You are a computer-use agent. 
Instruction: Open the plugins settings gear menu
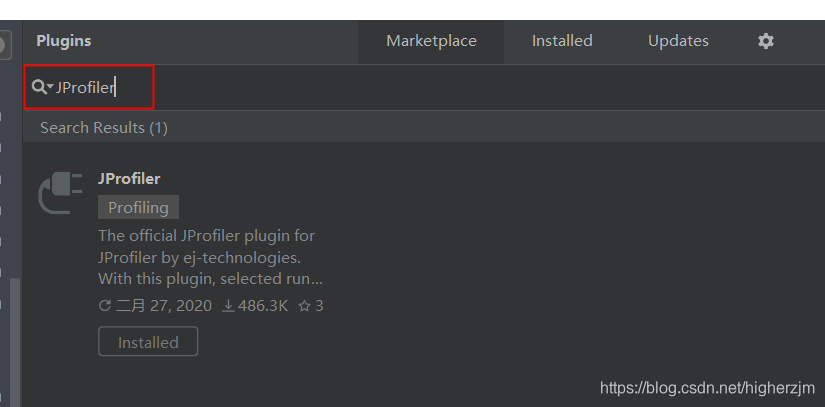pyautogui.click(x=766, y=41)
